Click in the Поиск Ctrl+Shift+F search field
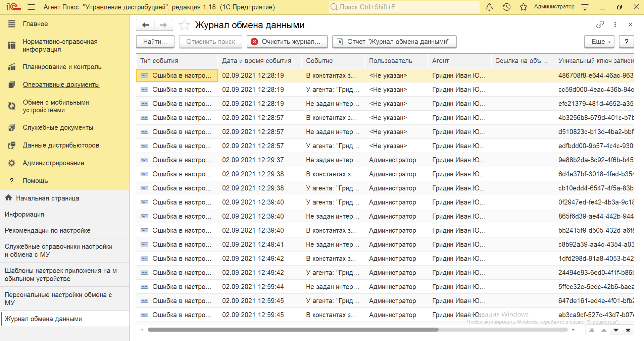This screenshot has height=341, width=644. (404, 7)
